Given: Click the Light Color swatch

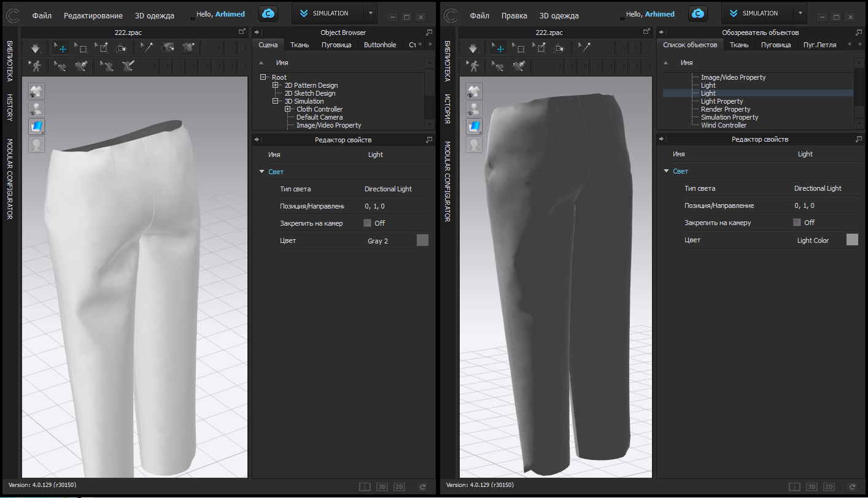Looking at the screenshot, I should (852, 240).
